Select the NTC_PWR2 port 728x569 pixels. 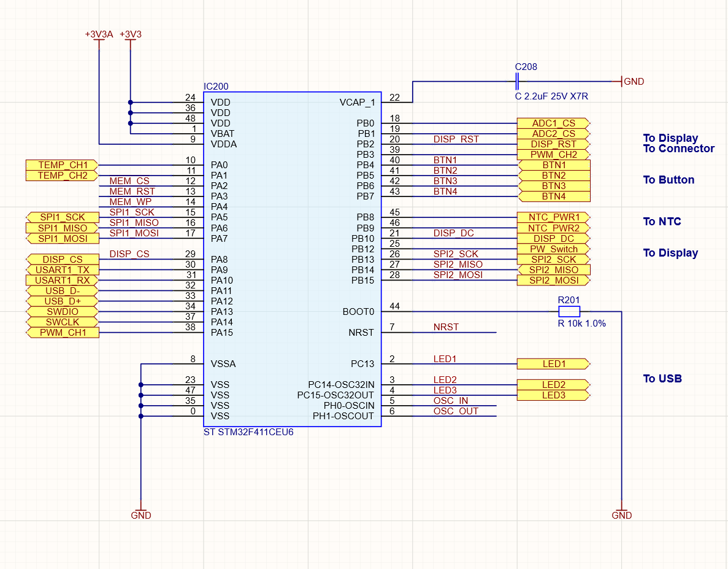click(x=553, y=228)
